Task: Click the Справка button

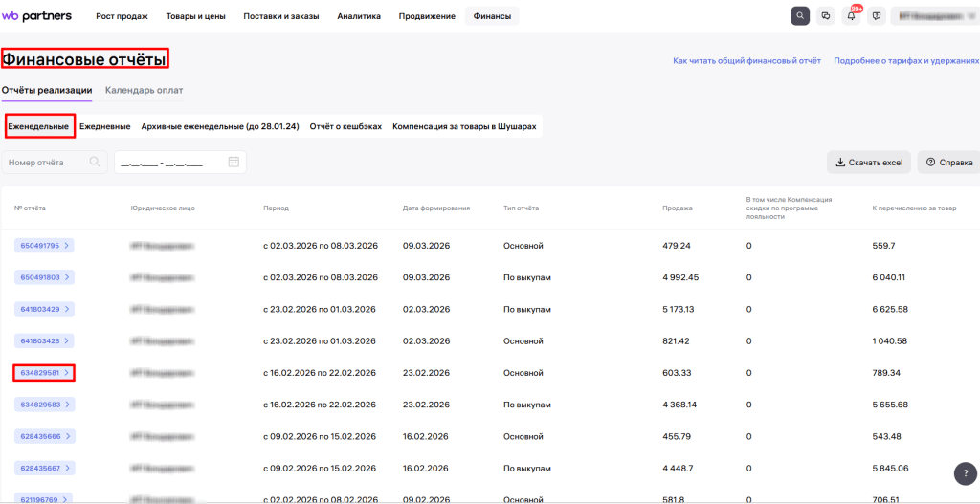Action: (948, 162)
